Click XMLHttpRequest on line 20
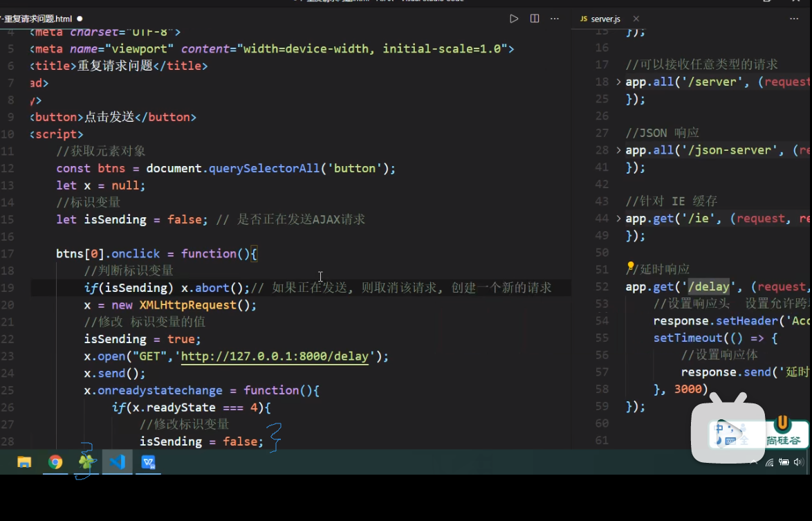The image size is (812, 521). click(188, 305)
